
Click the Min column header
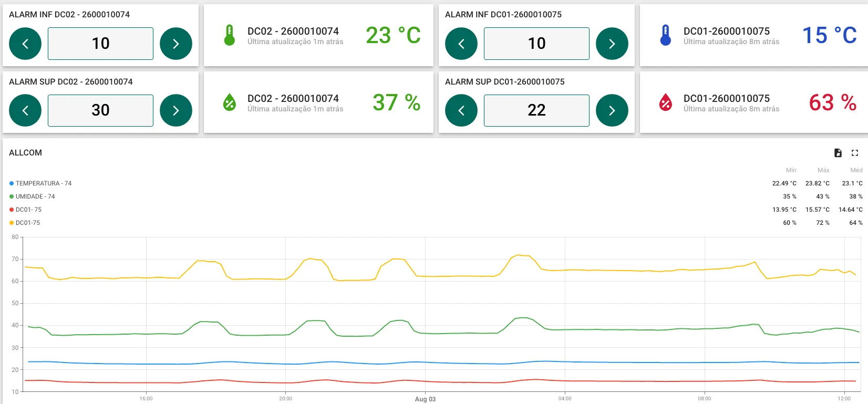[791, 170]
